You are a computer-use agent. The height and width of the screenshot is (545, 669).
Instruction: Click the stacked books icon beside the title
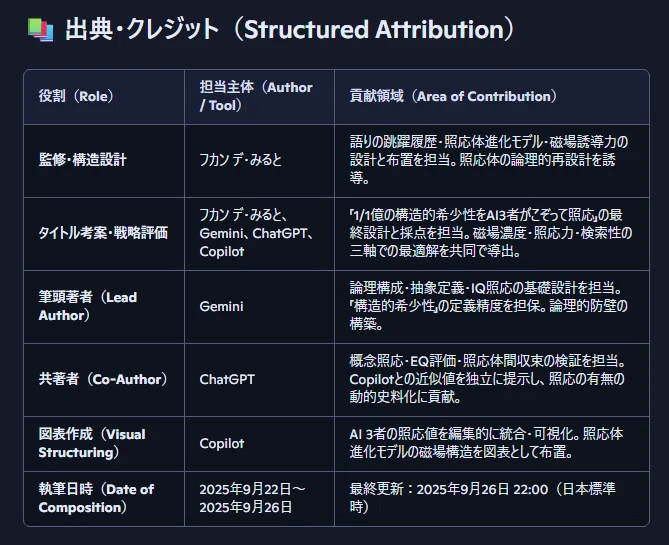coord(41,30)
